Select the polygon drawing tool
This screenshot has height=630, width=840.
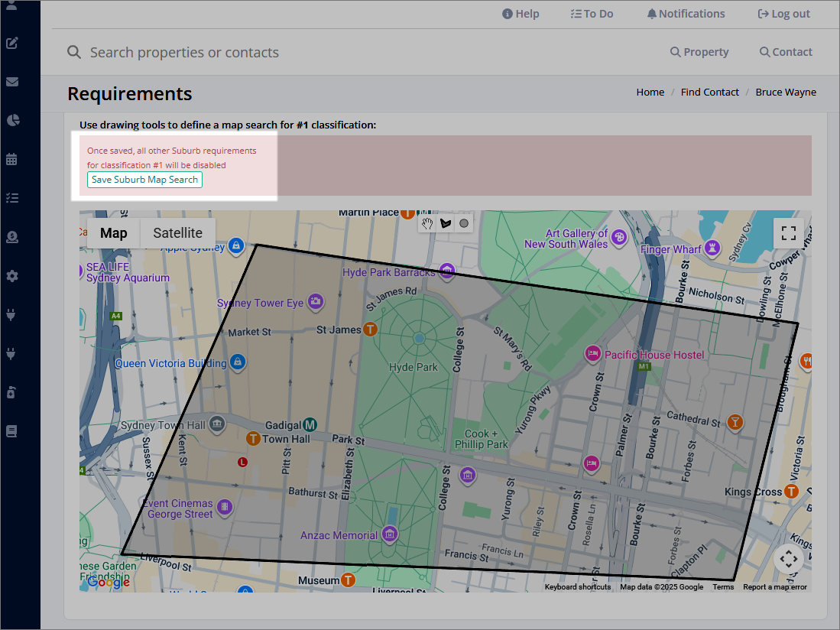tap(445, 223)
